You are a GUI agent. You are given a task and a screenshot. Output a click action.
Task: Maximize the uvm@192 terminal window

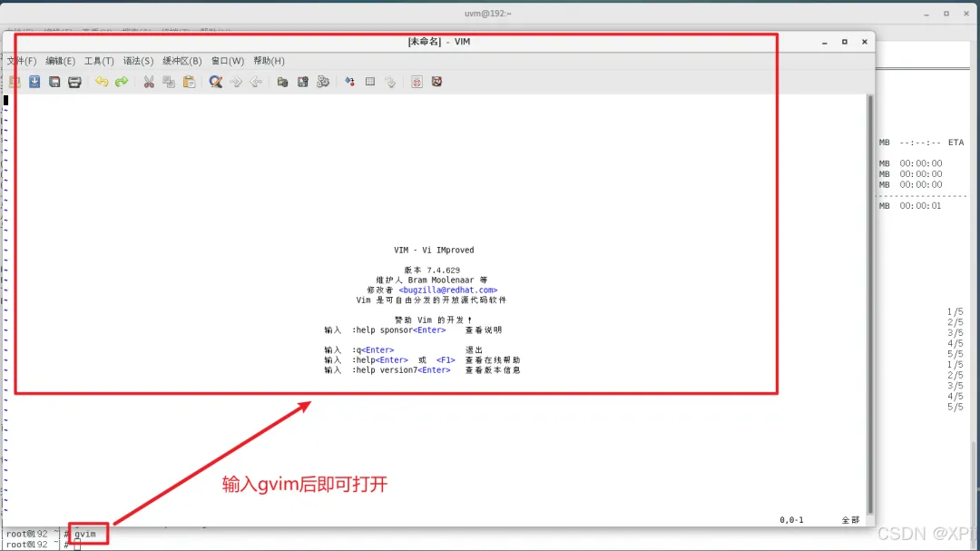[946, 14]
